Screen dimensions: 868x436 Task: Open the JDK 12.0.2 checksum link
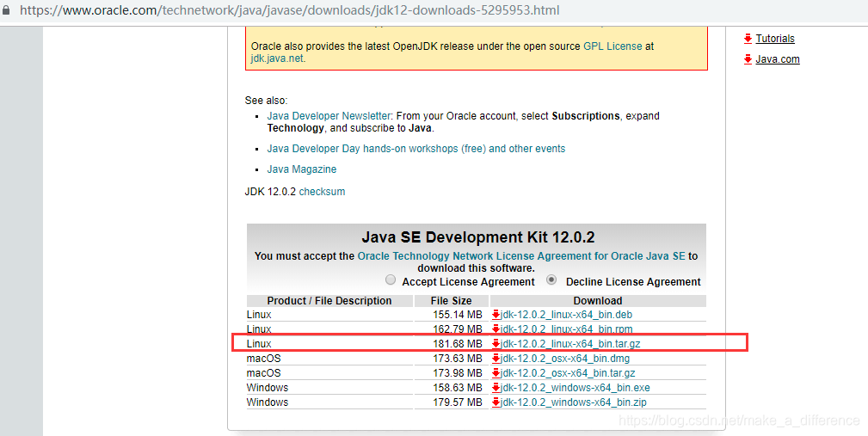323,192
